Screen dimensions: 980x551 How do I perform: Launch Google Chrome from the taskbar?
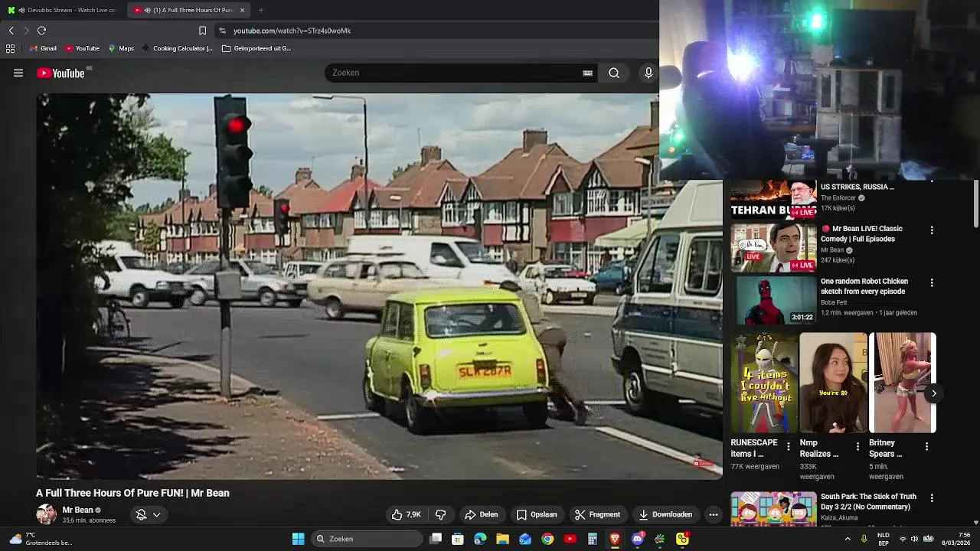tap(547, 539)
